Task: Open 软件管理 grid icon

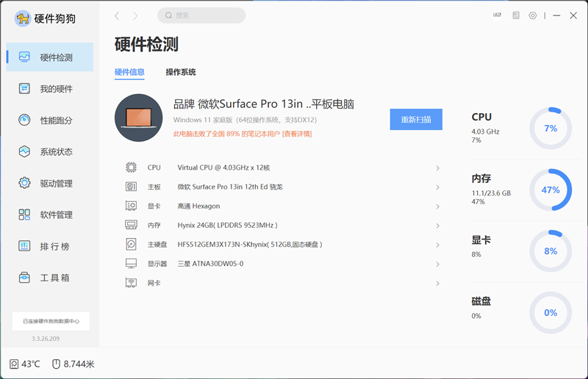Action: (x=24, y=214)
